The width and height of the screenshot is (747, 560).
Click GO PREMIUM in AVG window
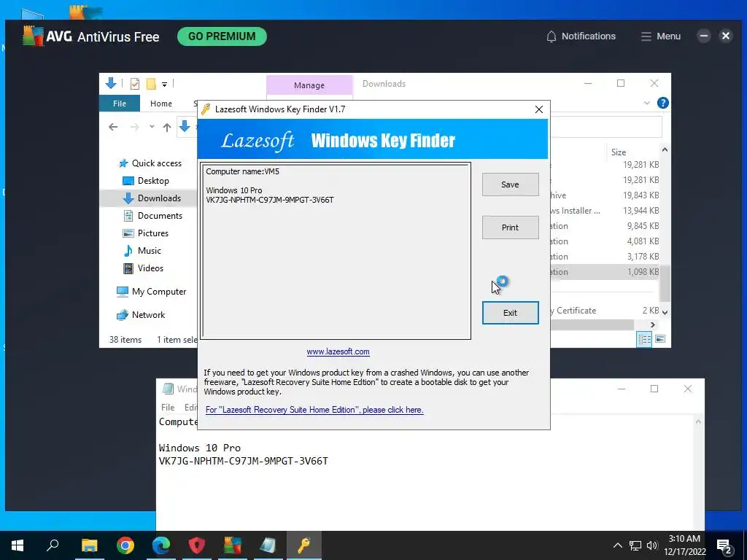tap(222, 36)
